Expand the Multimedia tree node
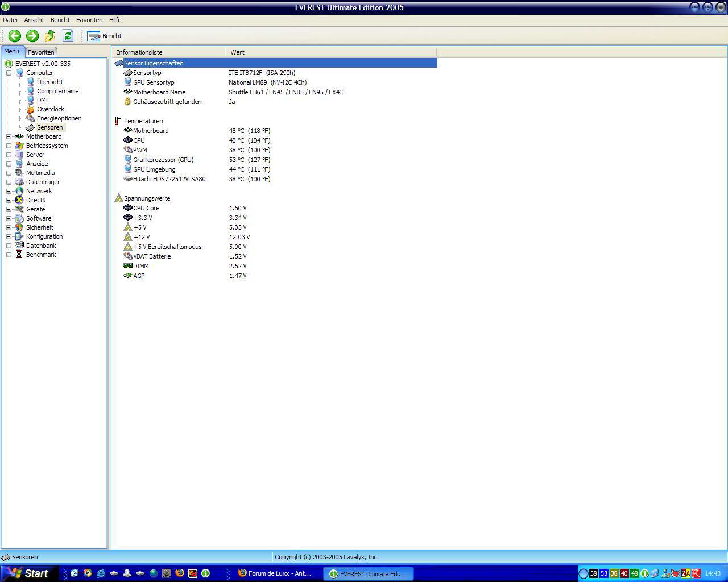 (x=9, y=173)
